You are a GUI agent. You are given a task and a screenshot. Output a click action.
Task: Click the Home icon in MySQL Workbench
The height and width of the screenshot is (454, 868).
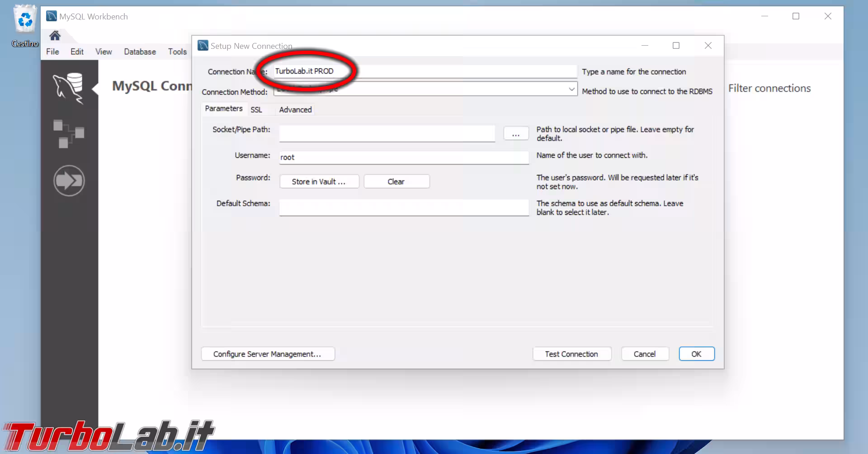55,36
